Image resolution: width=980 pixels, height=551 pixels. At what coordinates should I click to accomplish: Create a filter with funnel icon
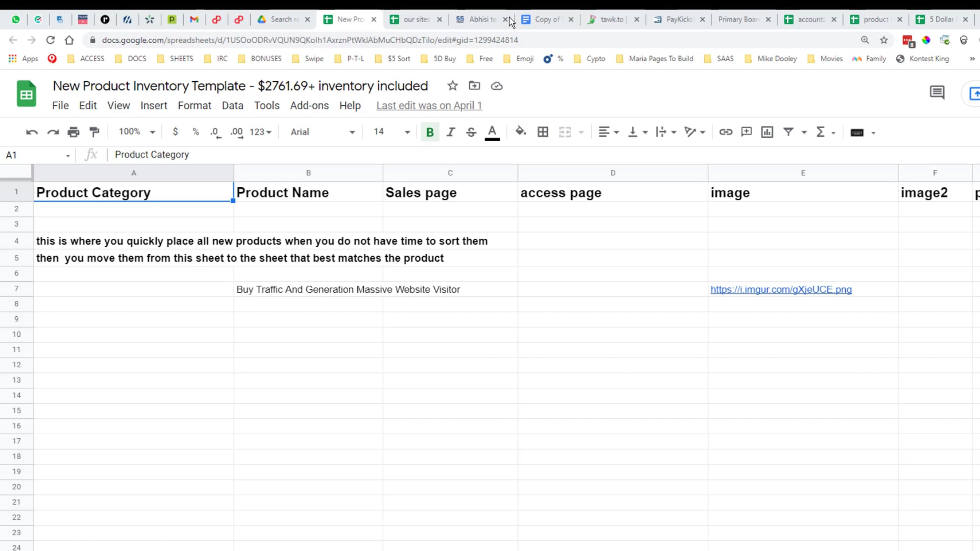point(788,132)
